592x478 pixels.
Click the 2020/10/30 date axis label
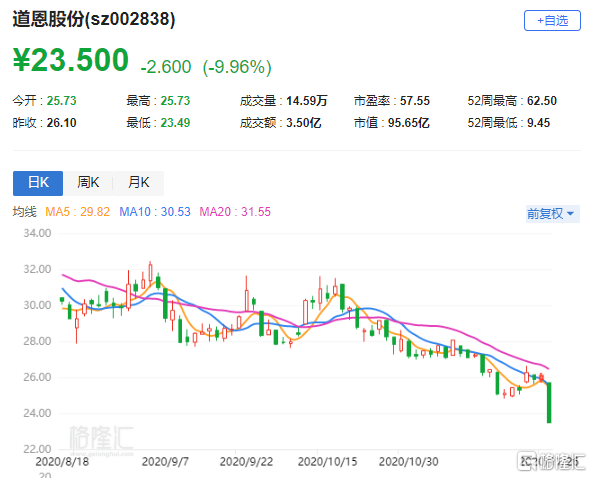click(x=409, y=461)
